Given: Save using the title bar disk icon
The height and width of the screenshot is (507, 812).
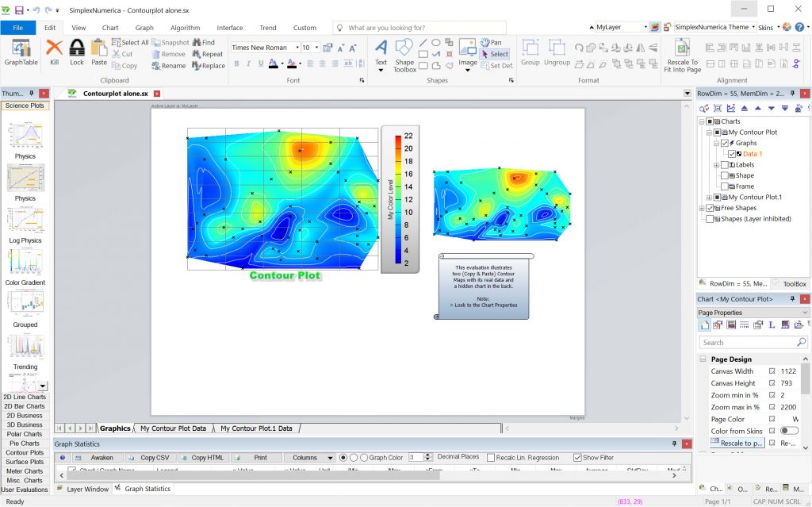Looking at the screenshot, I should pyautogui.click(x=19, y=10).
